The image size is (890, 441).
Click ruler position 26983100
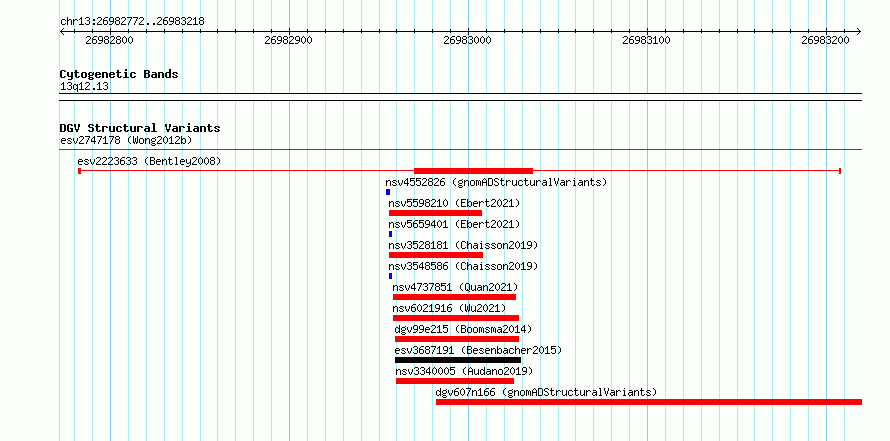tap(646, 41)
